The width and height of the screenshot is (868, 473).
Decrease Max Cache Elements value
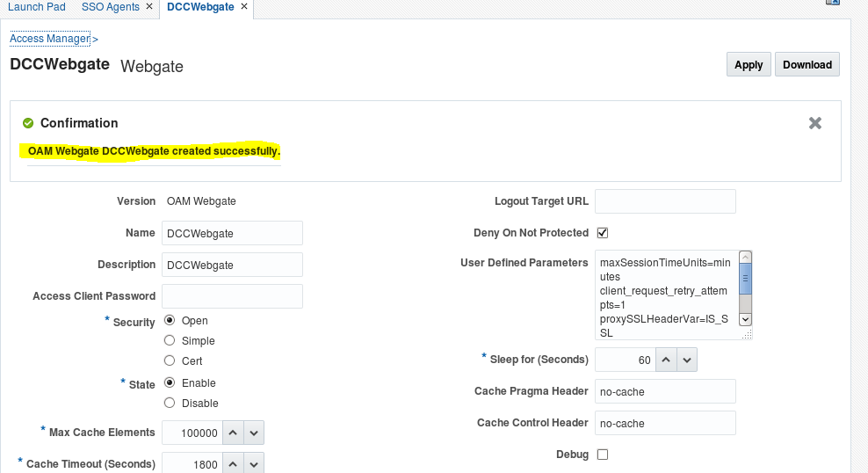pyautogui.click(x=254, y=433)
